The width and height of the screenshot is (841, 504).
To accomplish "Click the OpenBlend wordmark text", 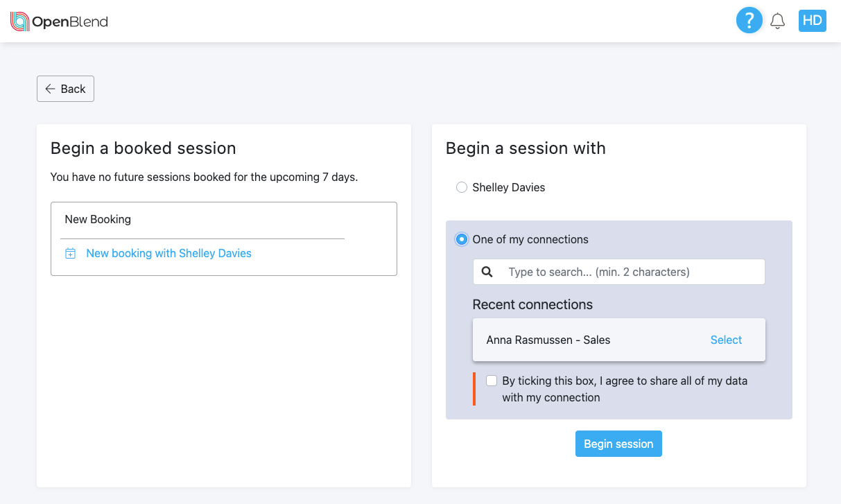I will click(x=70, y=21).
